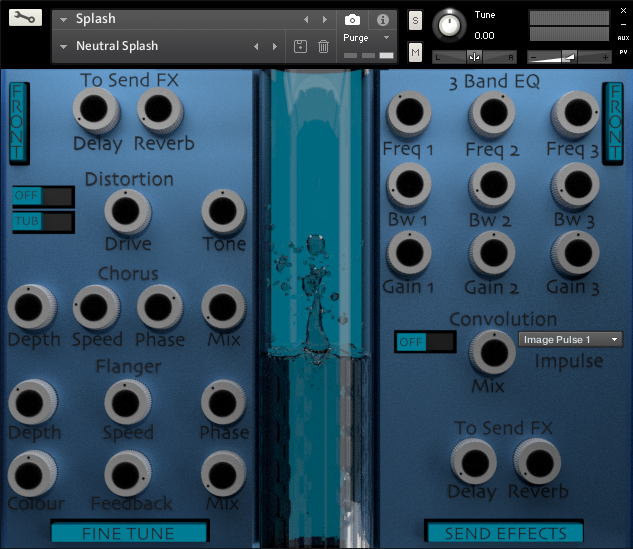Click the left To Send FX Delay knob
Image resolution: width=633 pixels, height=549 pixels.
[x=95, y=110]
